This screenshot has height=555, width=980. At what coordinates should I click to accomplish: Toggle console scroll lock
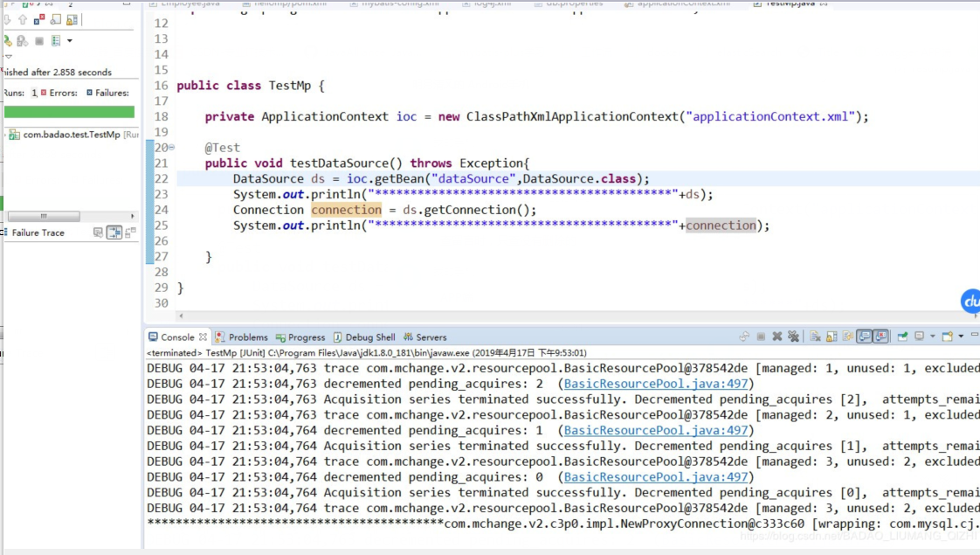point(832,336)
